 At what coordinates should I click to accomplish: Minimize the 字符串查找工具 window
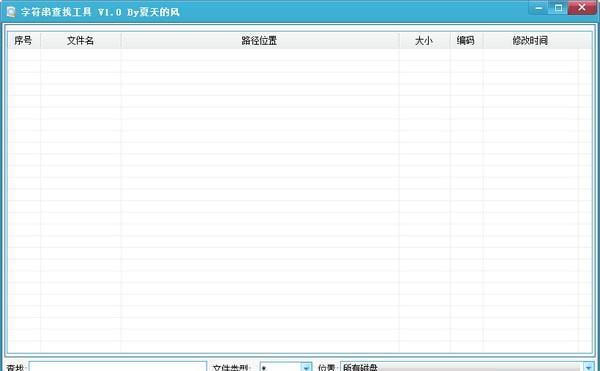coord(538,8)
